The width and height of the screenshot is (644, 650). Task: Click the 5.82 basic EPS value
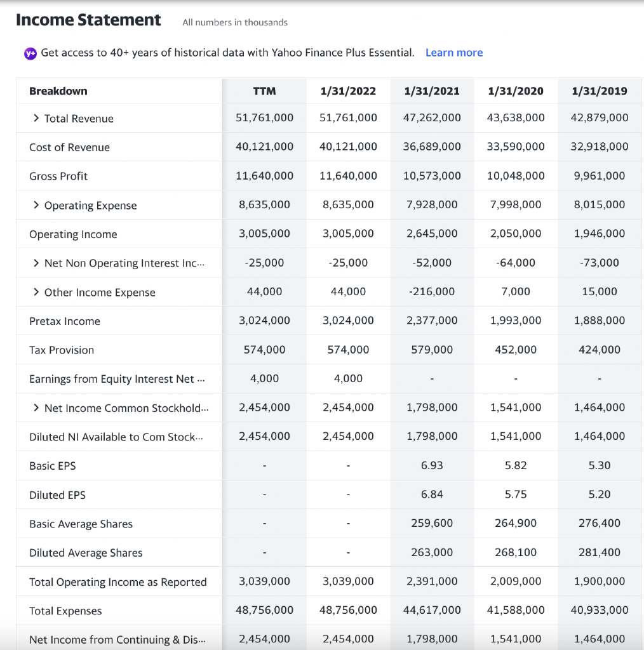(x=516, y=465)
